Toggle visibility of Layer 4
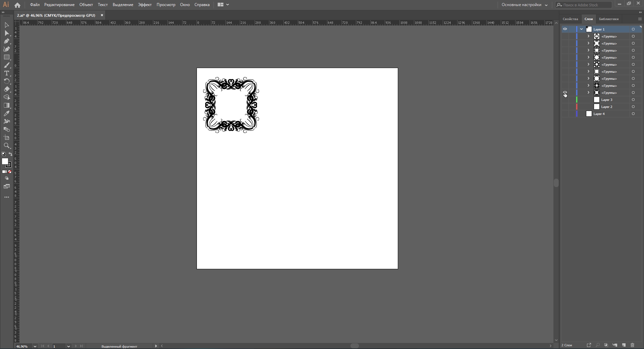 (565, 114)
